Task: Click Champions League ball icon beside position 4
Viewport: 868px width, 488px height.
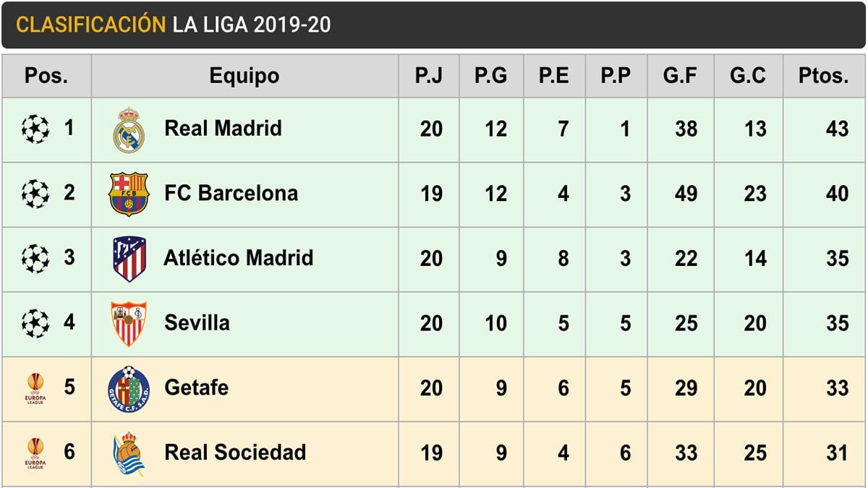Action: (35, 323)
